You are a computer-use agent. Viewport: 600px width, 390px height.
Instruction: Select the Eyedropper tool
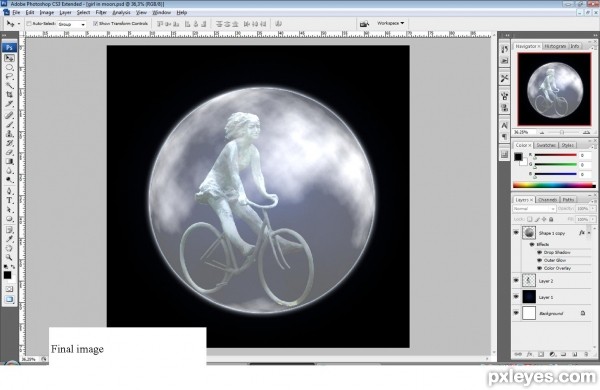[9, 239]
